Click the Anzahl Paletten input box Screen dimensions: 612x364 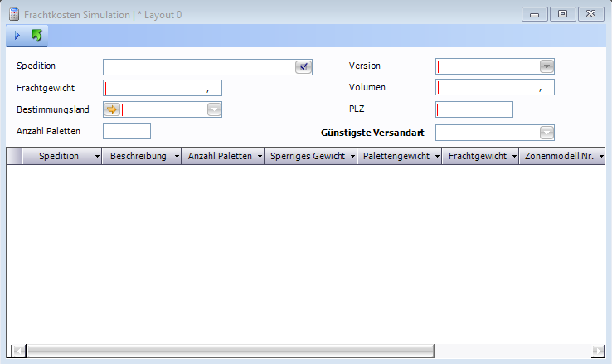[x=127, y=131]
